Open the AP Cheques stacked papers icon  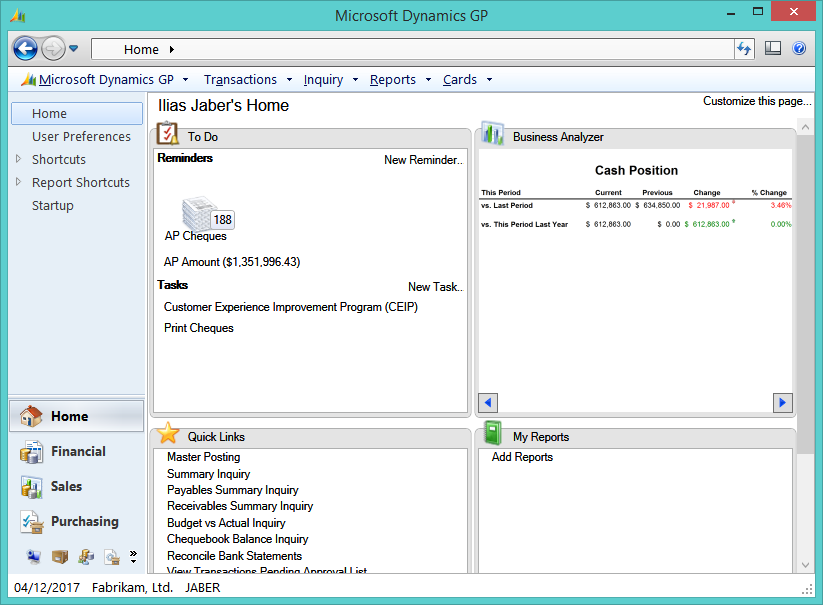click(x=200, y=213)
